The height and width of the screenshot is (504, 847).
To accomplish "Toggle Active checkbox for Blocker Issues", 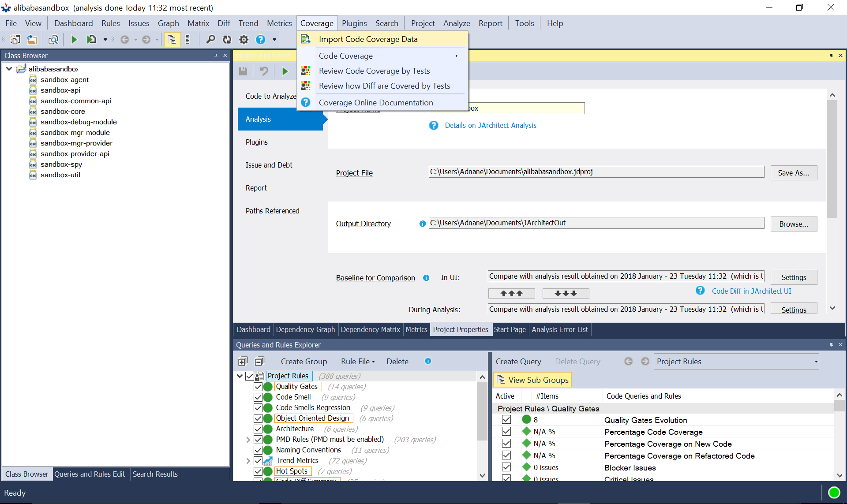I will pos(506,467).
